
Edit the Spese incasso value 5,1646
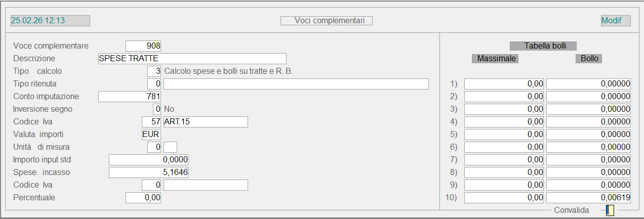pyautogui.click(x=149, y=172)
